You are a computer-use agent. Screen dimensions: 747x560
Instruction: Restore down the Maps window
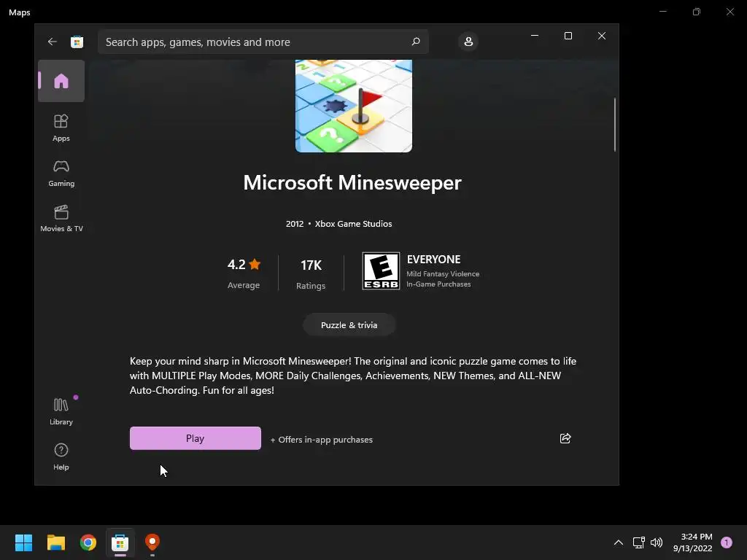697,12
